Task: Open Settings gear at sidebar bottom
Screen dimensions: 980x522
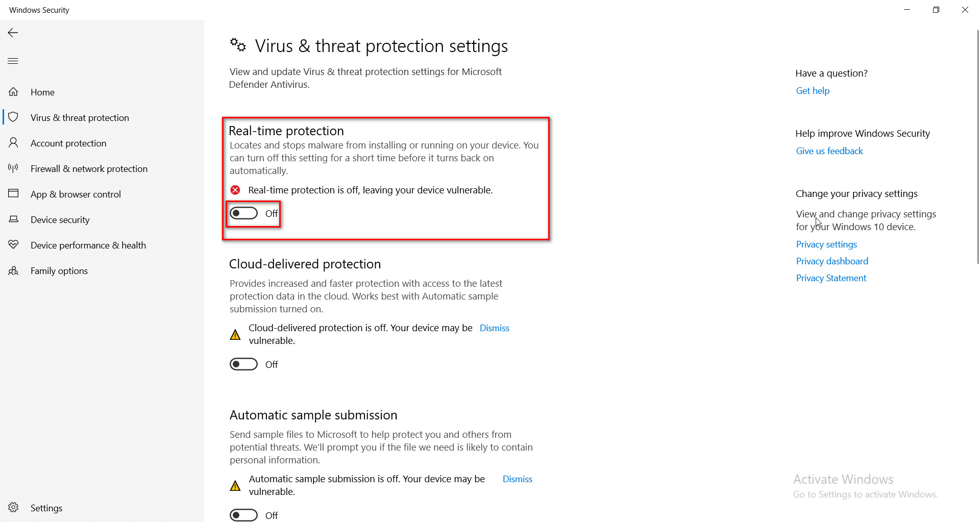Action: pos(13,508)
